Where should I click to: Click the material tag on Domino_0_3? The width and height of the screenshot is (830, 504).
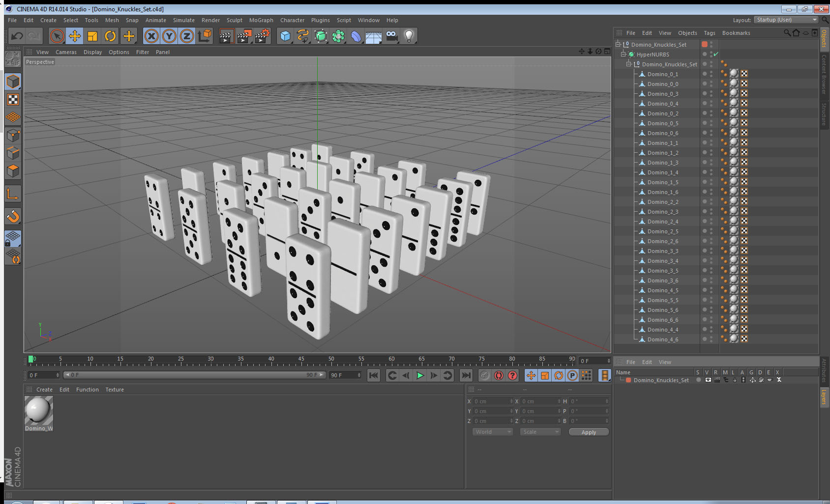(734, 93)
